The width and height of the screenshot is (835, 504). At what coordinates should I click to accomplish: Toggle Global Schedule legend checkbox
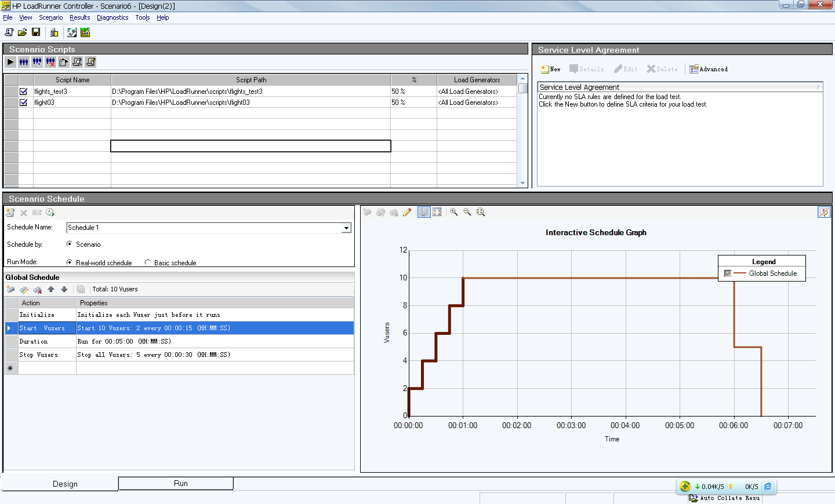point(727,273)
